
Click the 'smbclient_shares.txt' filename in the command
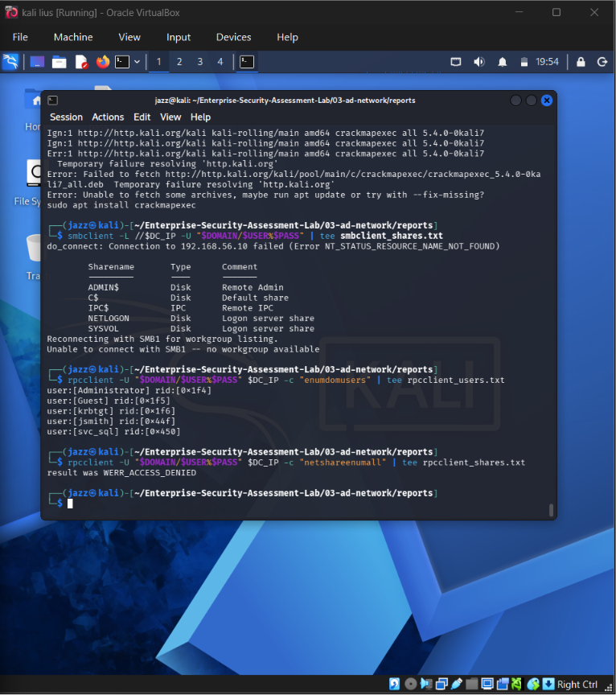[392, 236]
